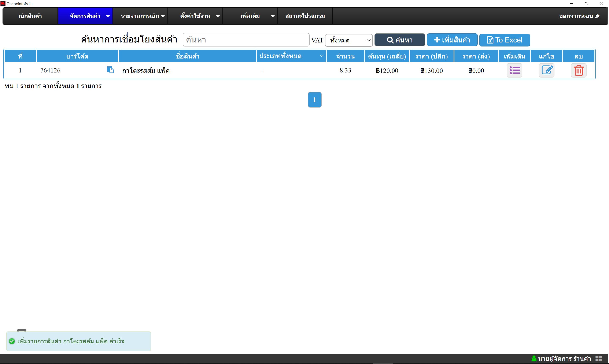Copy barcode 764126 with the copy icon

(110, 70)
